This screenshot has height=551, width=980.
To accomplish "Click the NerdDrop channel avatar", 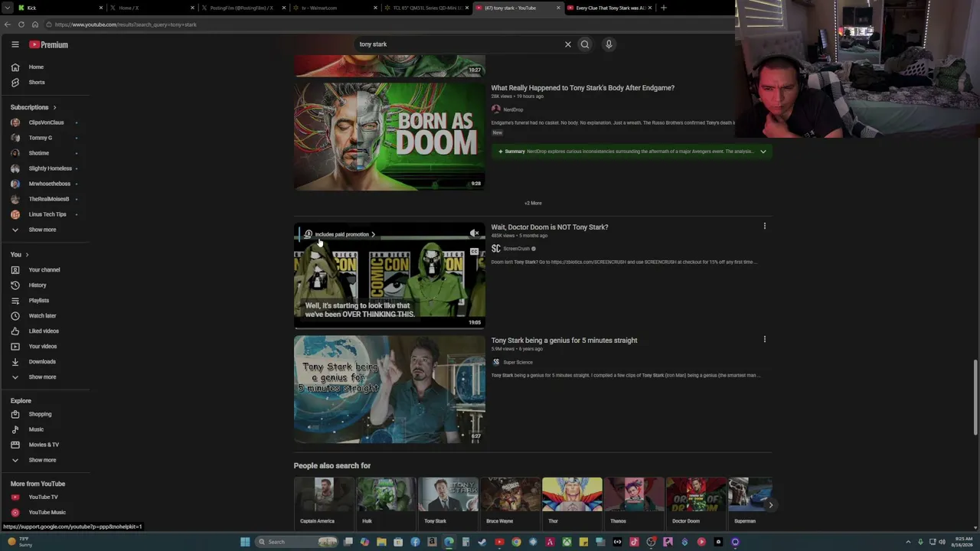I will (x=496, y=109).
